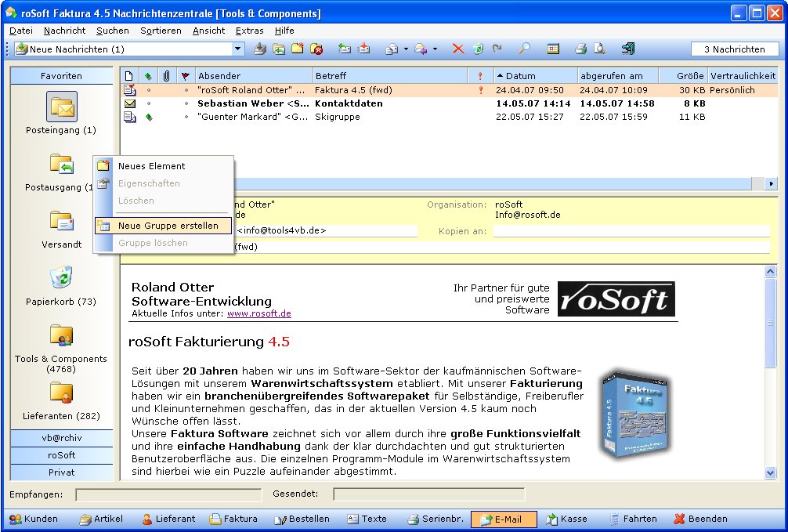Open Lieferanten folder in sidebar
Viewport: 788px width, 532px height.
tap(61, 393)
